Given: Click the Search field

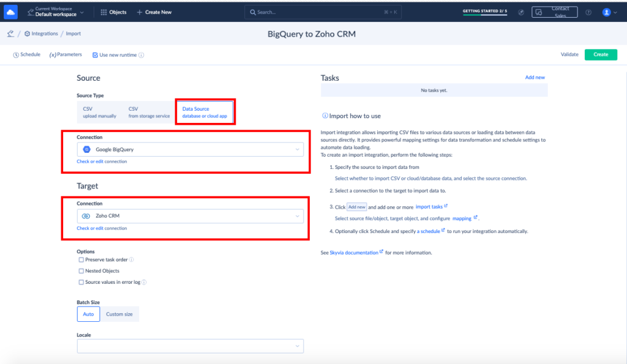Looking at the screenshot, I should pos(323,12).
